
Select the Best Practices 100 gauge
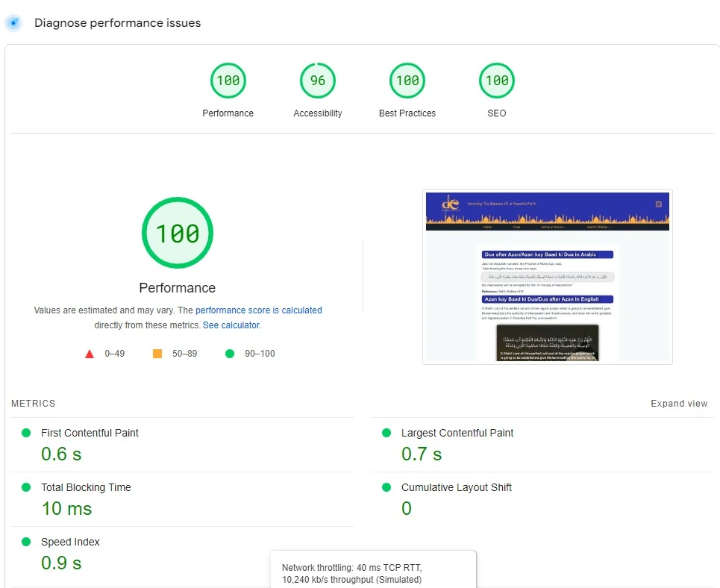407,81
